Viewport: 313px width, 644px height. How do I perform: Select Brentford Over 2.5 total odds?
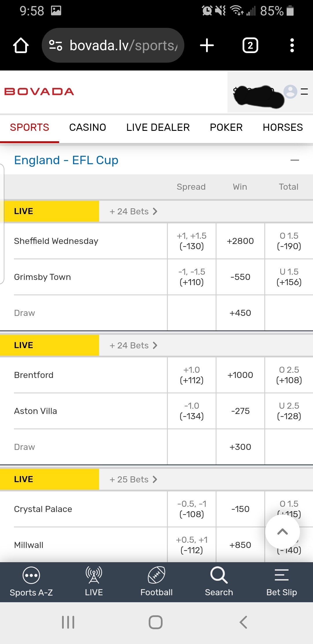[x=289, y=375]
